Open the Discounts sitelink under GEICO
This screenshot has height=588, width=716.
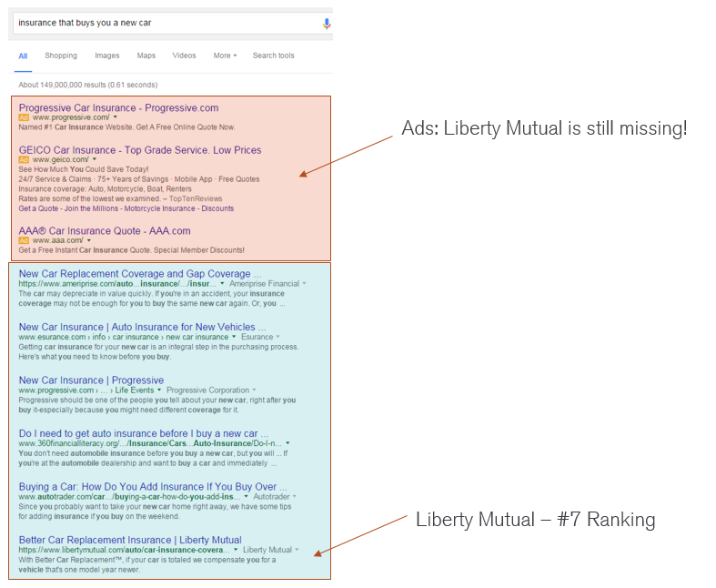pos(217,208)
